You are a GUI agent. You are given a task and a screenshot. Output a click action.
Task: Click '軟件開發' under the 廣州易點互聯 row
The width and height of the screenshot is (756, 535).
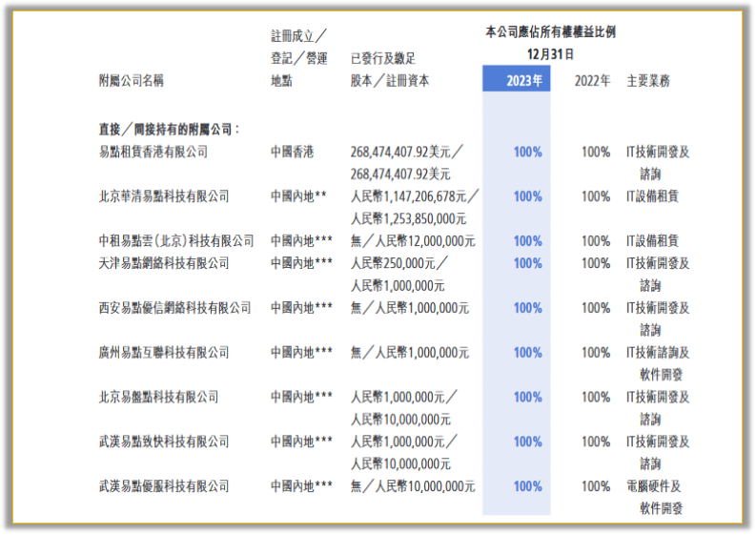(661, 375)
